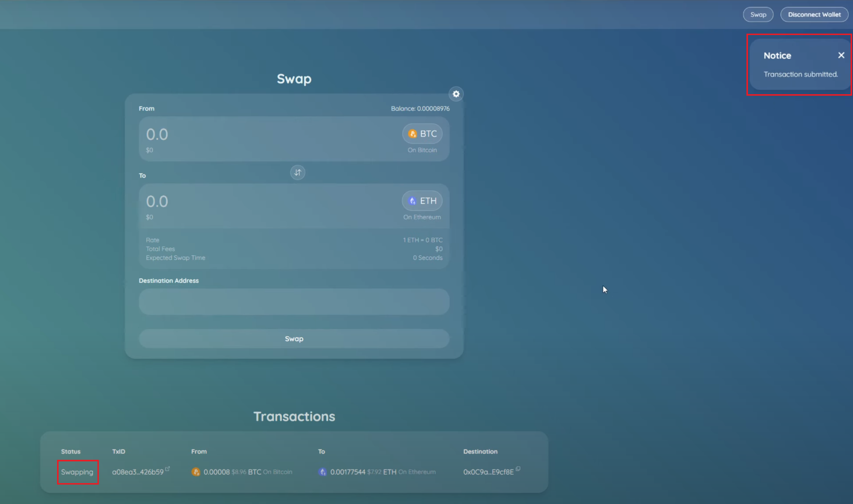
Task: Click the Swapping status label
Action: click(77, 472)
